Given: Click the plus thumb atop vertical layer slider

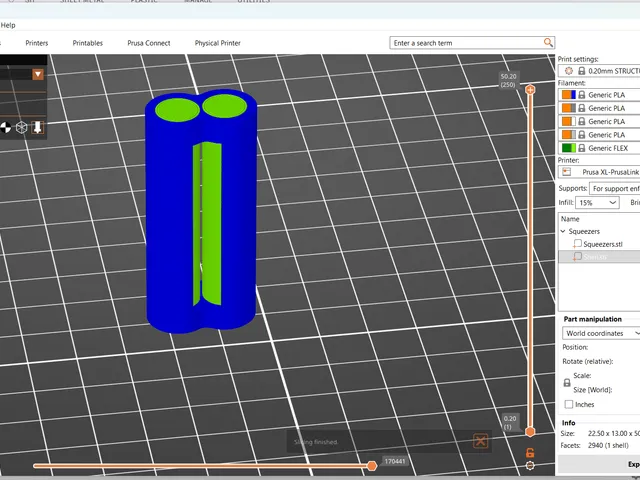Looking at the screenshot, I should coord(530,90).
